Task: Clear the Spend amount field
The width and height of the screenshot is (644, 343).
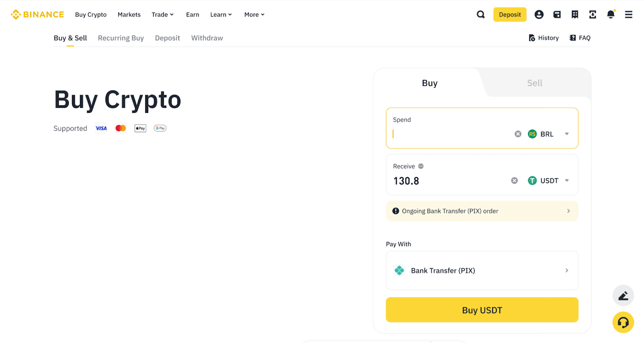Action: (x=518, y=134)
